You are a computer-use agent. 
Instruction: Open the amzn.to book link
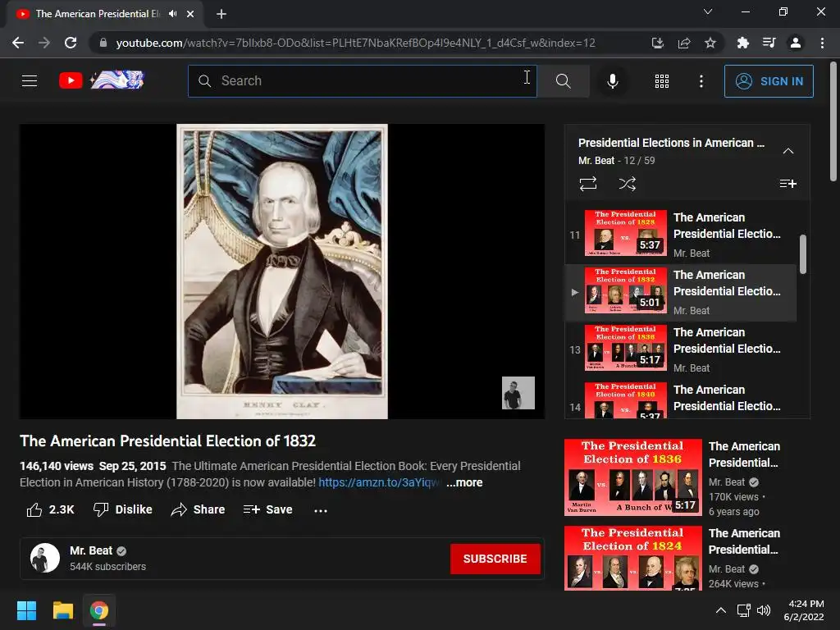(379, 482)
